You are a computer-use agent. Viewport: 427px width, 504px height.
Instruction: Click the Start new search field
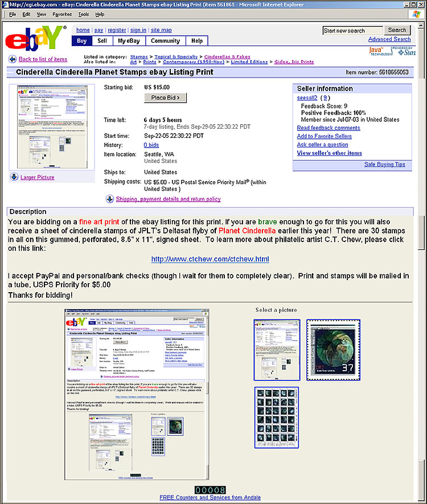(353, 31)
